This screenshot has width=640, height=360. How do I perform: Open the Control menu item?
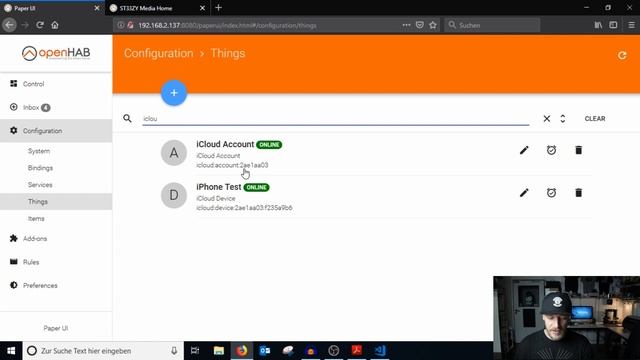click(56, 84)
